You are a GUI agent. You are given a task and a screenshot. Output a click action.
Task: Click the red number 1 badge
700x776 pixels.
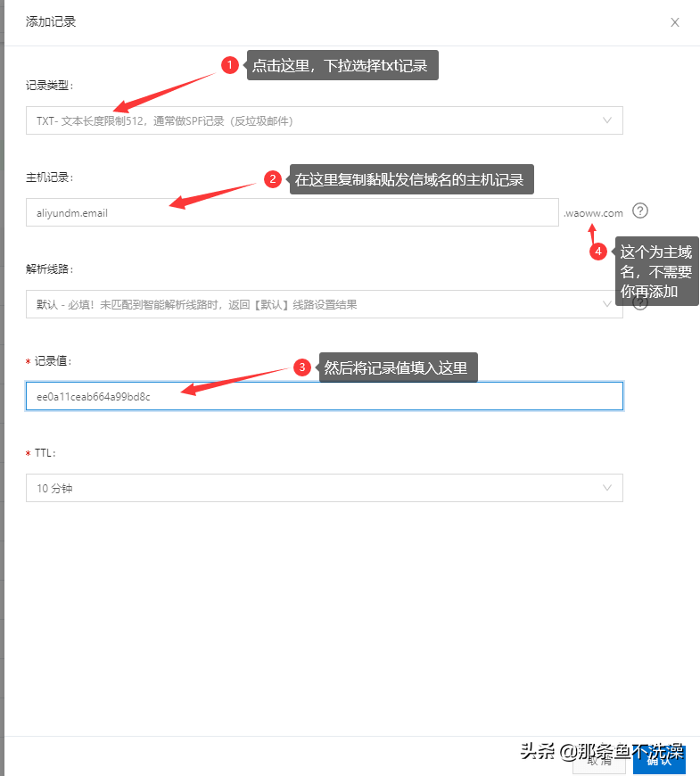tap(229, 65)
